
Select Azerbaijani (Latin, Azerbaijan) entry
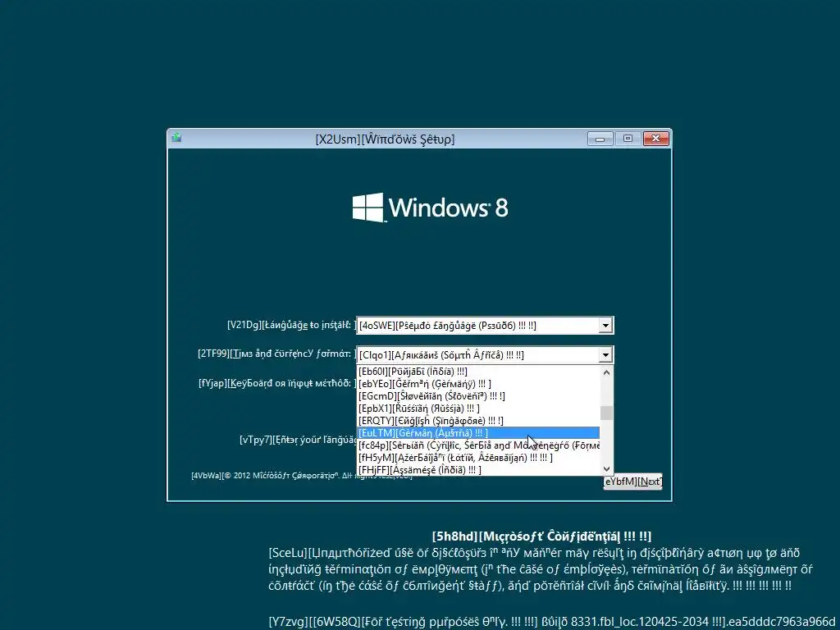pyautogui.click(x=478, y=458)
